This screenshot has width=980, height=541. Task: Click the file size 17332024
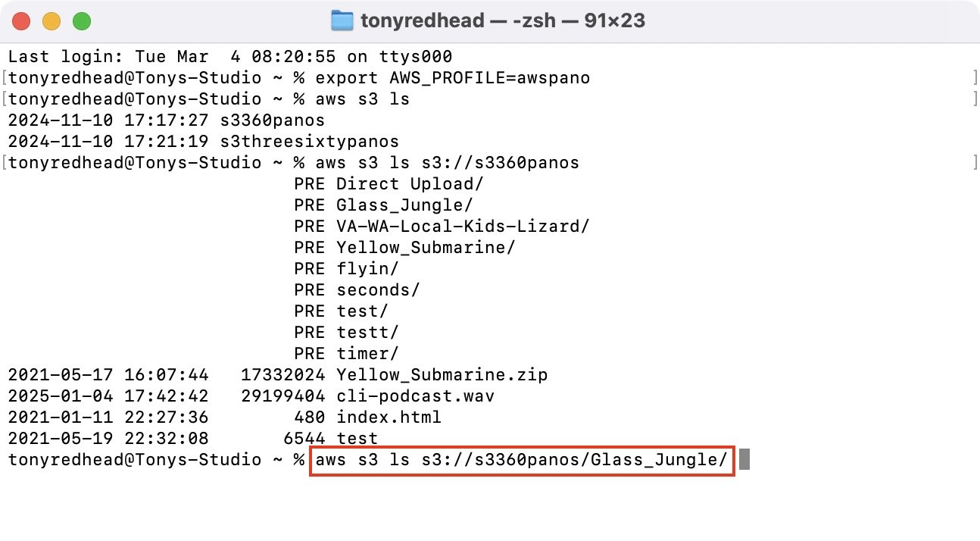tap(282, 374)
